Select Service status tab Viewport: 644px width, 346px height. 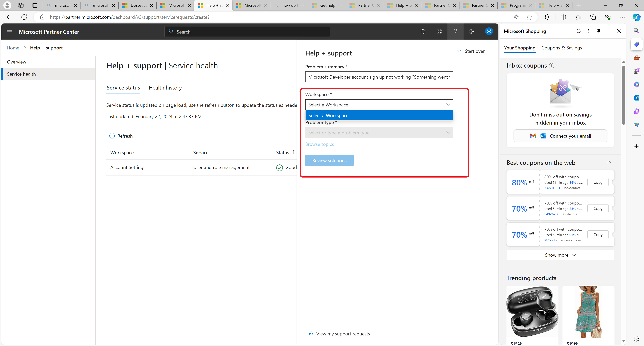[x=123, y=87]
